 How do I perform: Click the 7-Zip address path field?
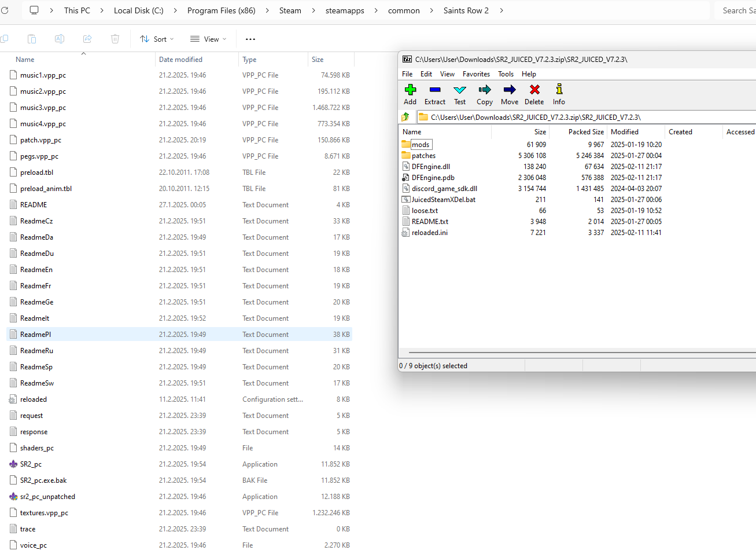tap(585, 117)
